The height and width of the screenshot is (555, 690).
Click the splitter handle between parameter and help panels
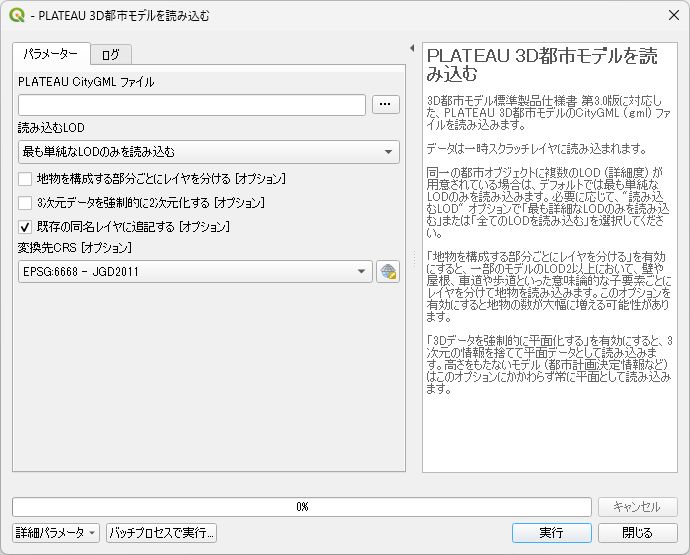tap(414, 259)
